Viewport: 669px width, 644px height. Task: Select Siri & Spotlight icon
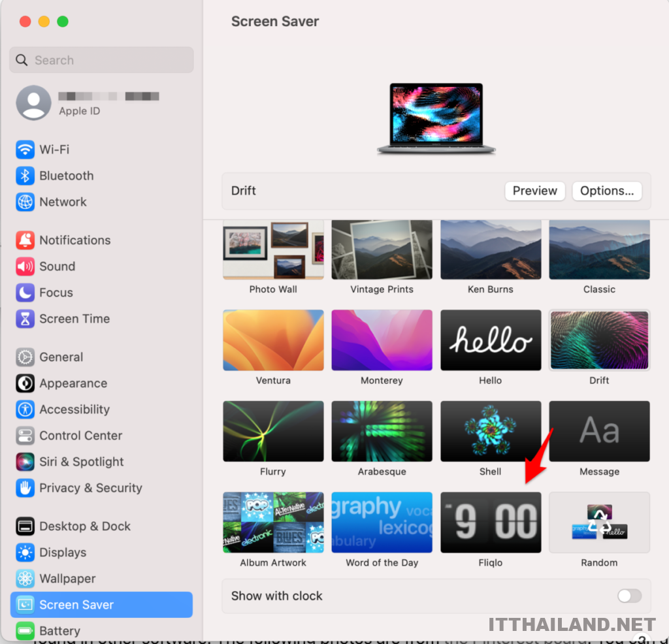point(25,462)
